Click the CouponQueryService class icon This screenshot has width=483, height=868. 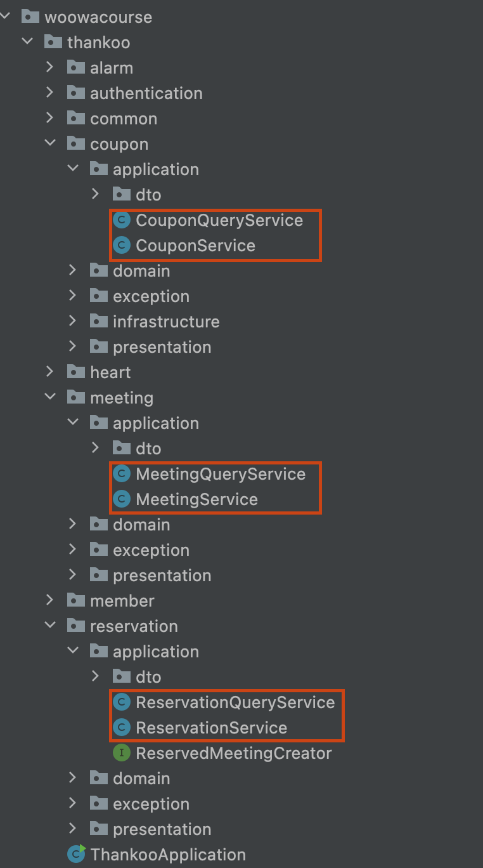coord(122,220)
